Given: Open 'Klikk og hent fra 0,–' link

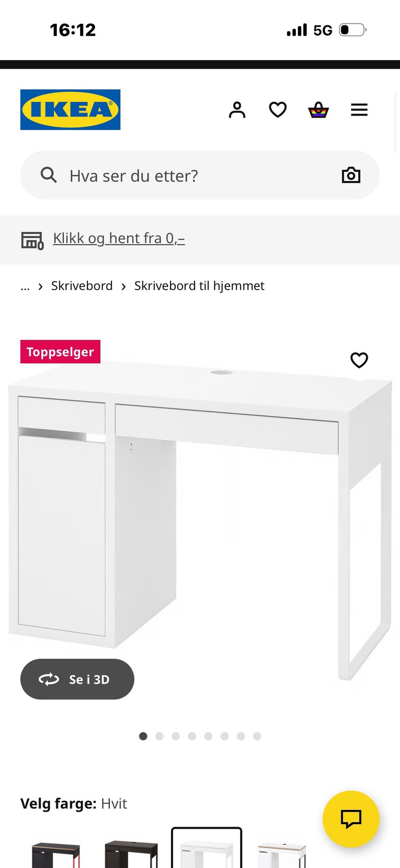Looking at the screenshot, I should coord(119,238).
